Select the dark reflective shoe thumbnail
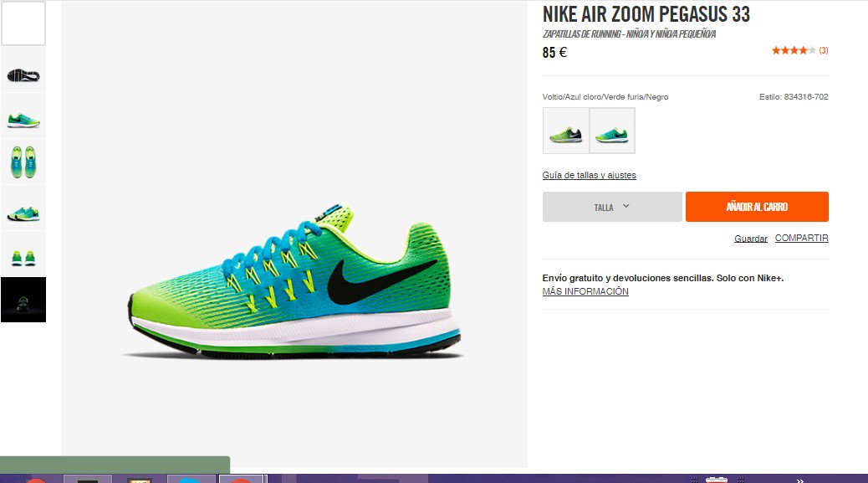 click(23, 300)
